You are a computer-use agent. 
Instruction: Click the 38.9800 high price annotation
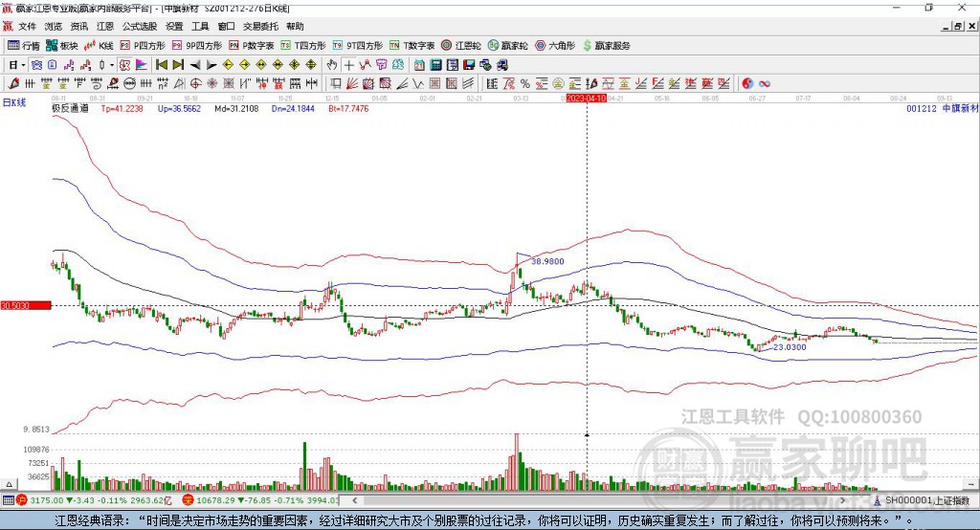click(x=547, y=261)
